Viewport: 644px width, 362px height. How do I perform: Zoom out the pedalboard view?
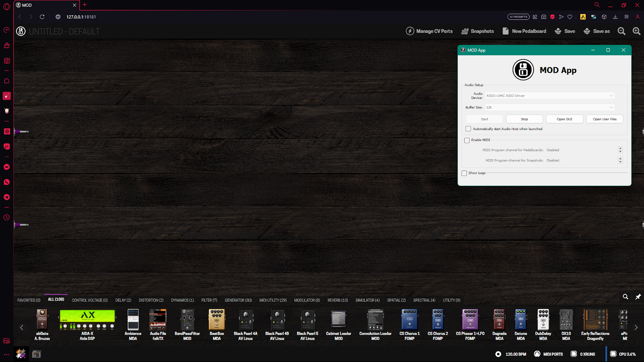click(621, 31)
